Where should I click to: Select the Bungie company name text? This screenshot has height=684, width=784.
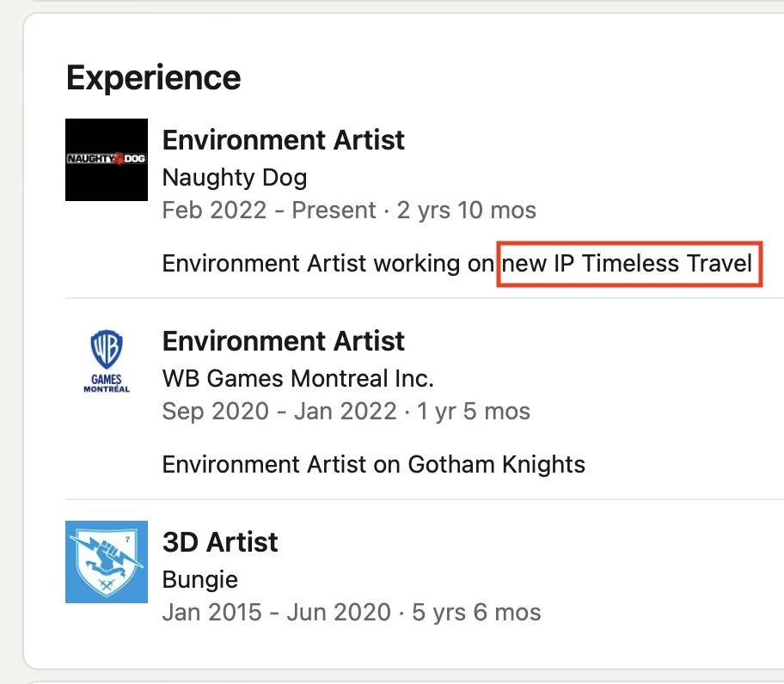pyautogui.click(x=199, y=579)
